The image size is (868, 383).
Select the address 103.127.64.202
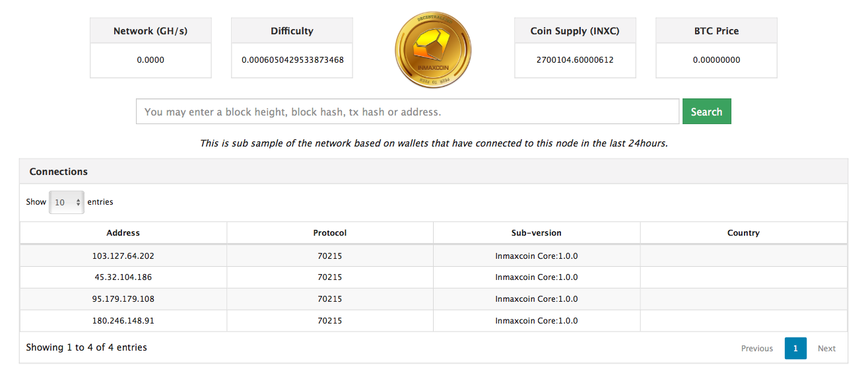[x=123, y=256]
